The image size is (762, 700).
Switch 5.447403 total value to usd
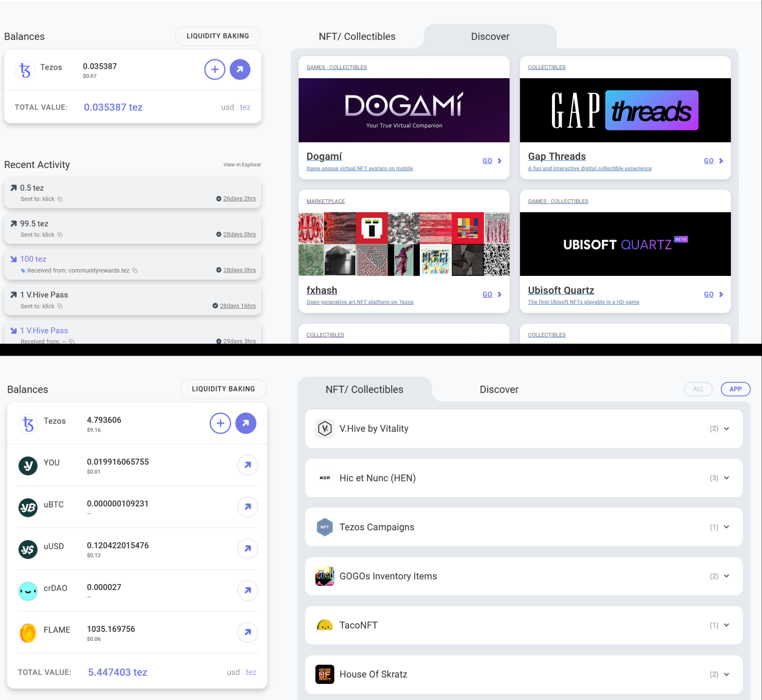pyautogui.click(x=233, y=672)
